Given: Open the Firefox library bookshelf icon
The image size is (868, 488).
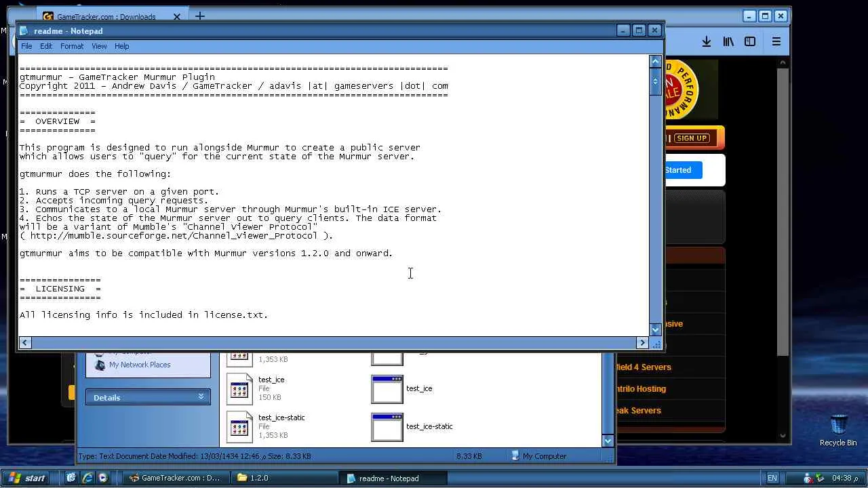Looking at the screenshot, I should 728,41.
